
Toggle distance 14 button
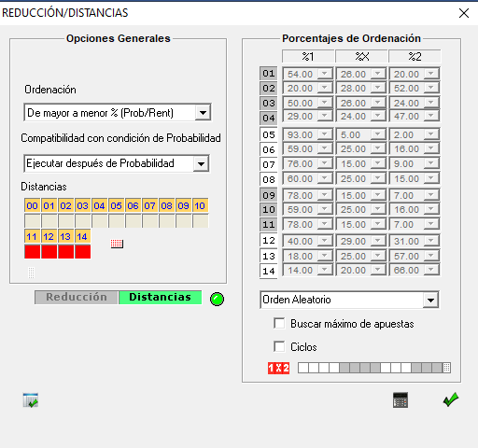[x=82, y=236]
